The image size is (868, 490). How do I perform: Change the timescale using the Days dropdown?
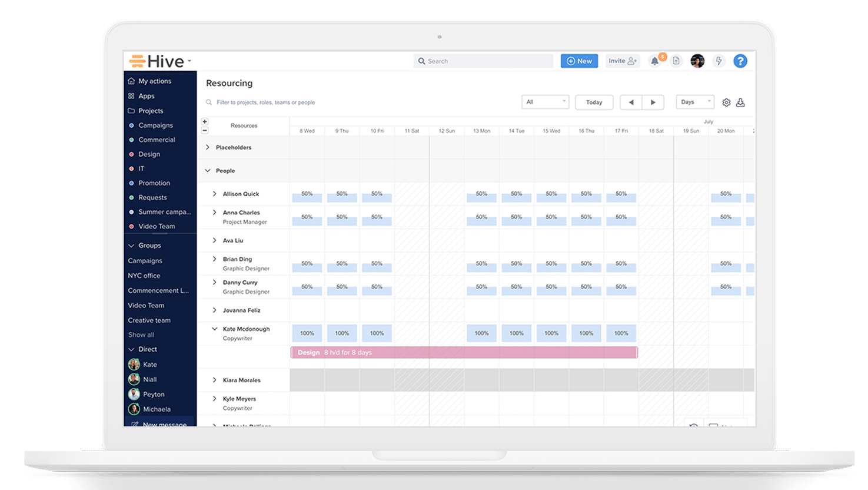click(694, 101)
